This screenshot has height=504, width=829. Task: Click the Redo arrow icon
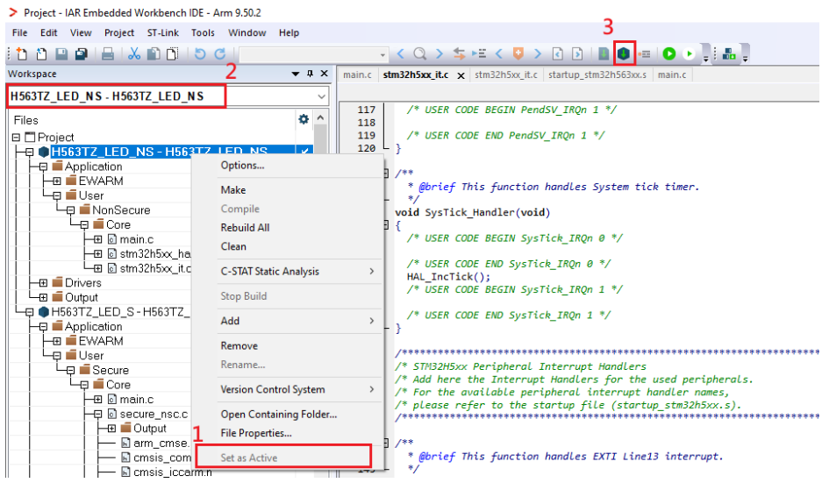[x=220, y=53]
